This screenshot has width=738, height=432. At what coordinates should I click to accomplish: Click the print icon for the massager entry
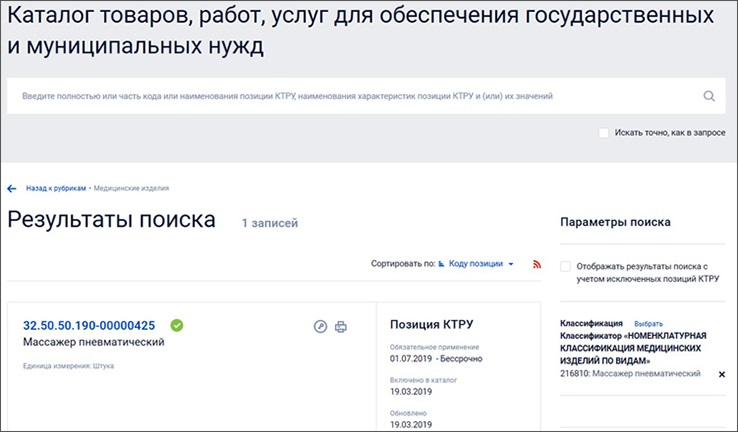pyautogui.click(x=341, y=326)
